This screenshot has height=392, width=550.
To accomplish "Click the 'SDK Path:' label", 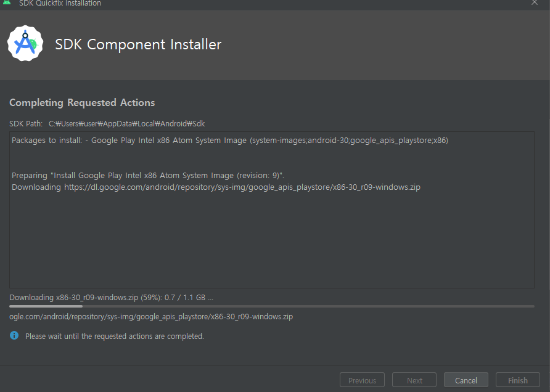I will click(x=26, y=124).
